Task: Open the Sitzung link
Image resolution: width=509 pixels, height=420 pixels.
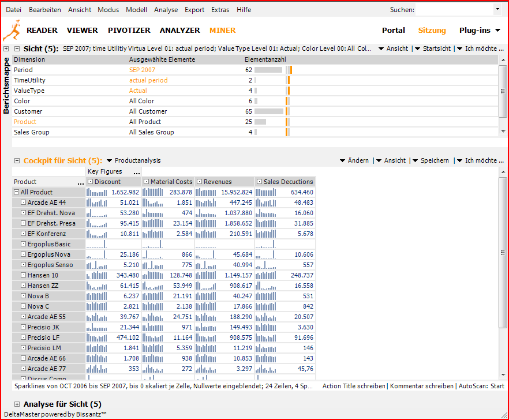Action: pos(432,30)
